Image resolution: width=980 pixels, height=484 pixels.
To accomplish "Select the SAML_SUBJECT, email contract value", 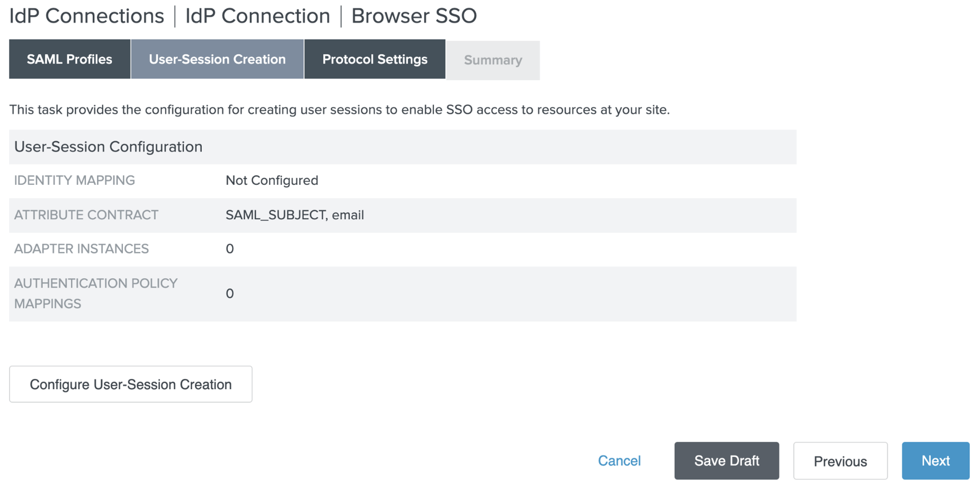I will pos(295,215).
